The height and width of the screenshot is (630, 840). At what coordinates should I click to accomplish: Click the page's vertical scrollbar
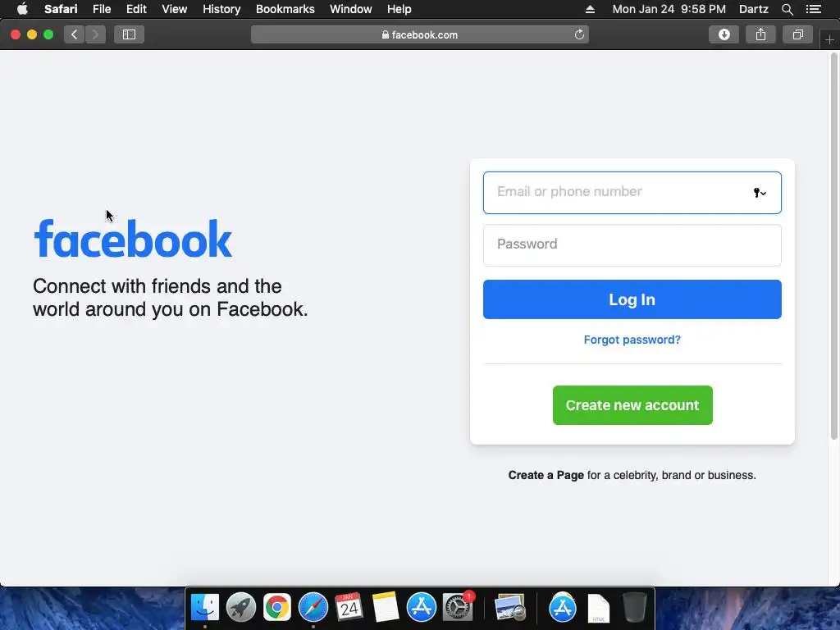click(x=834, y=246)
